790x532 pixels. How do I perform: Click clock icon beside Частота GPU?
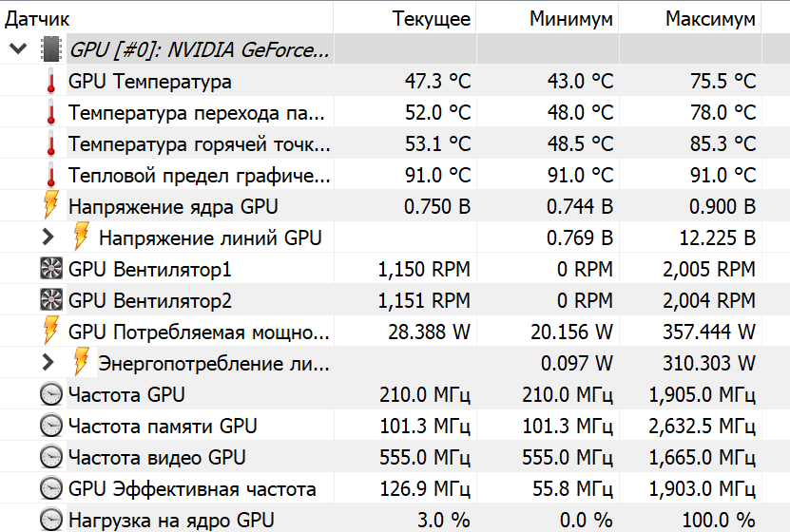pyautogui.click(x=50, y=394)
